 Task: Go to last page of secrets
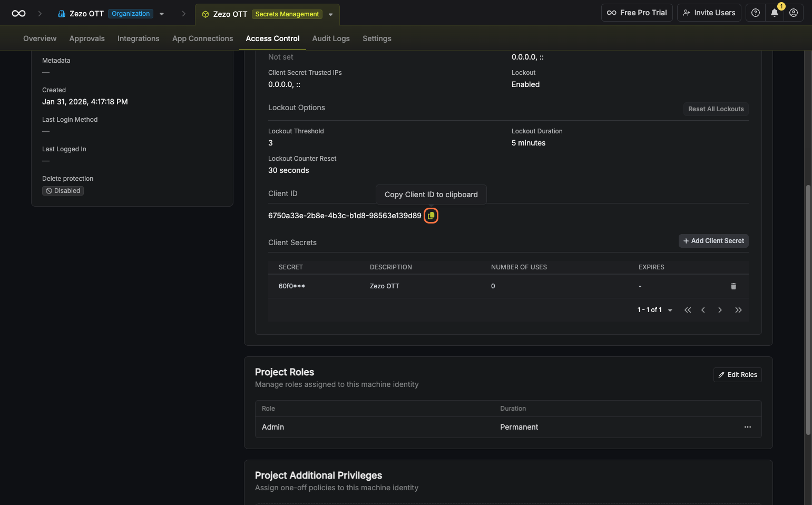[x=738, y=310]
